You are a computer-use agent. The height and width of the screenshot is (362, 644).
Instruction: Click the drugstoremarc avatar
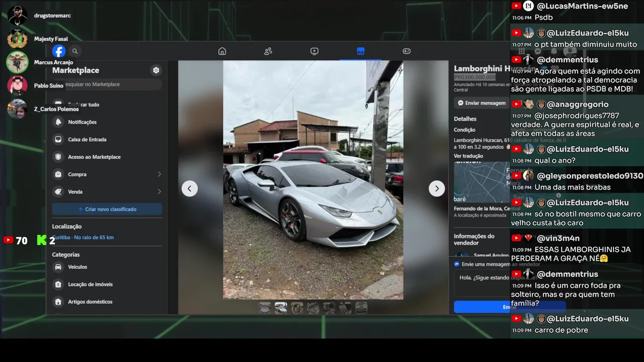point(18,16)
